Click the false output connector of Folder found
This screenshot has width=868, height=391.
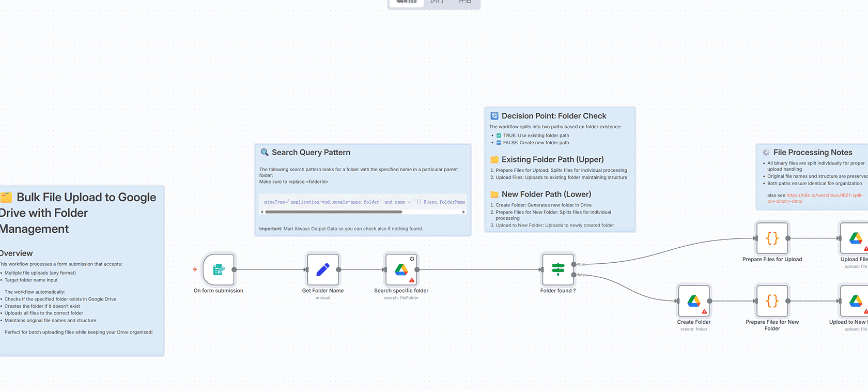point(574,275)
